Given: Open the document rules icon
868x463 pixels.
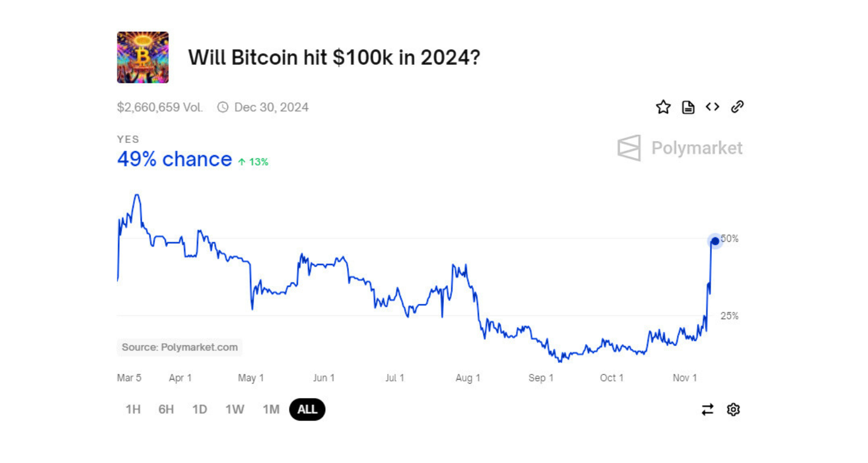Looking at the screenshot, I should point(688,107).
